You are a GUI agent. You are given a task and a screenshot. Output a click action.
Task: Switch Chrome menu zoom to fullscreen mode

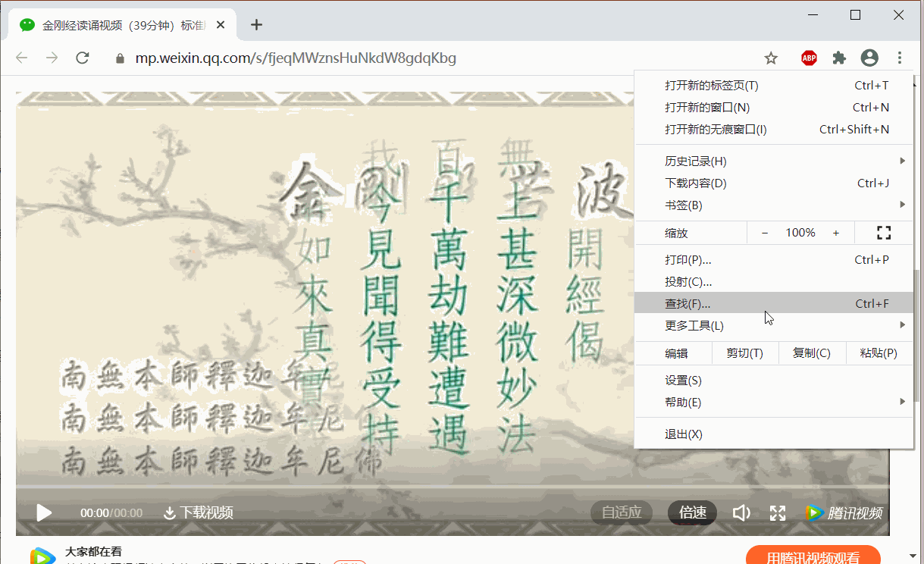point(883,232)
